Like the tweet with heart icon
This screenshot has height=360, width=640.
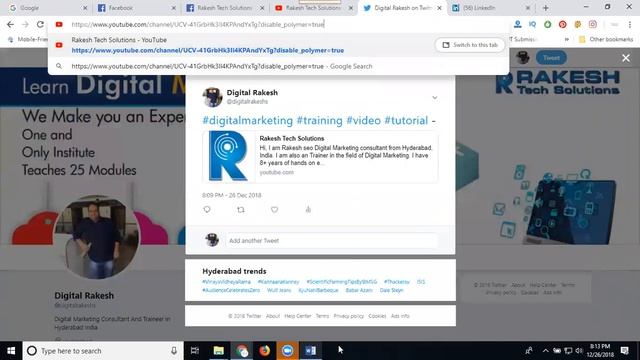pos(274,209)
